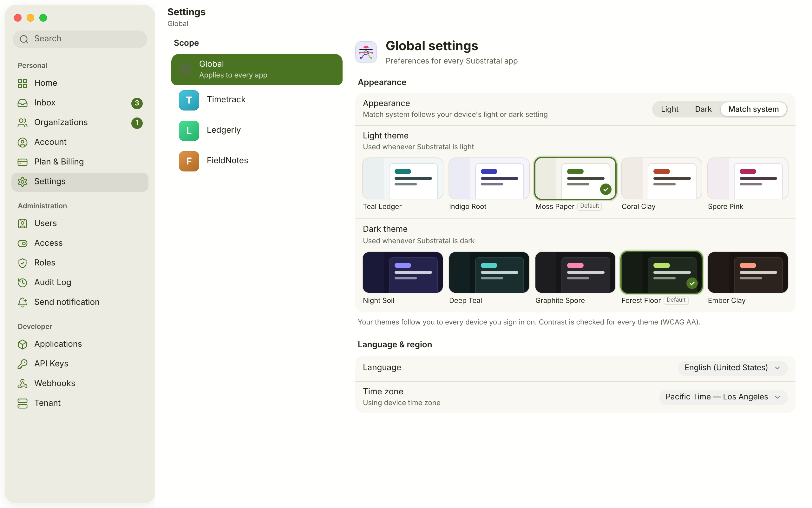Set appearance to Light
This screenshot has width=812, height=508.
pos(669,109)
